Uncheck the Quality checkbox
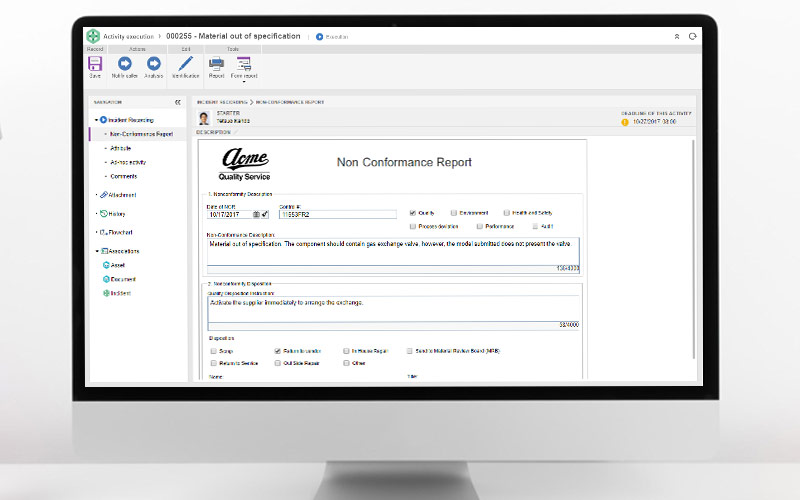 tap(413, 213)
